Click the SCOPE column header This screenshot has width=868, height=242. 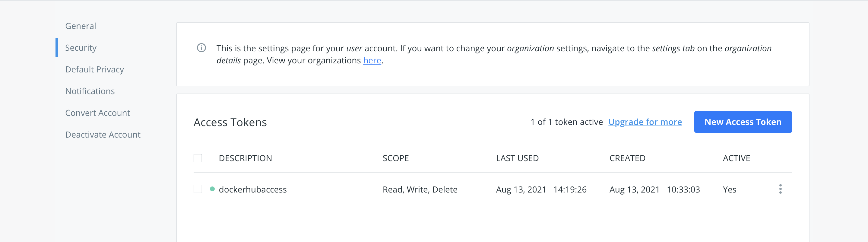tap(396, 158)
